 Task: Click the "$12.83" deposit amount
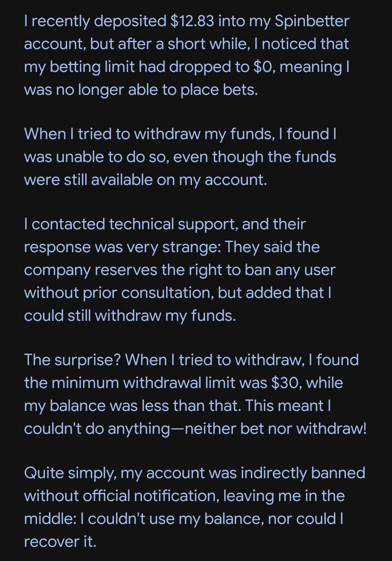191,21
